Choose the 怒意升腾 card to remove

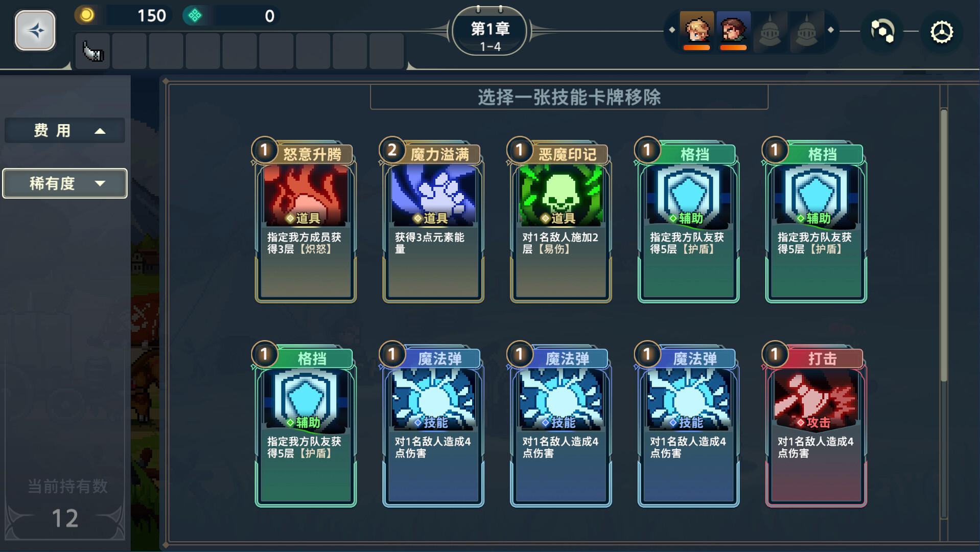click(x=305, y=220)
